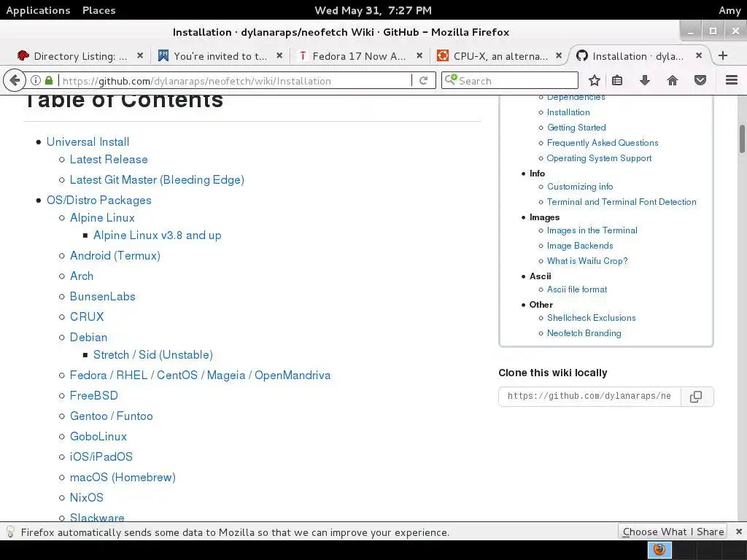Viewport: 747px width, 560px height.
Task: Open sidebar Frequently Asked Questions link
Action: point(602,143)
